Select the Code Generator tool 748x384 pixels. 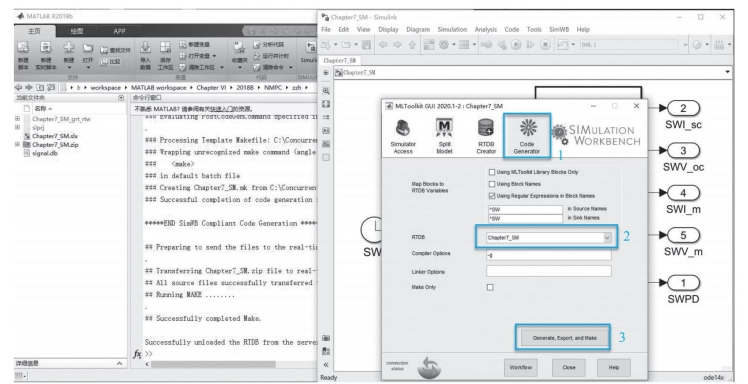click(527, 135)
